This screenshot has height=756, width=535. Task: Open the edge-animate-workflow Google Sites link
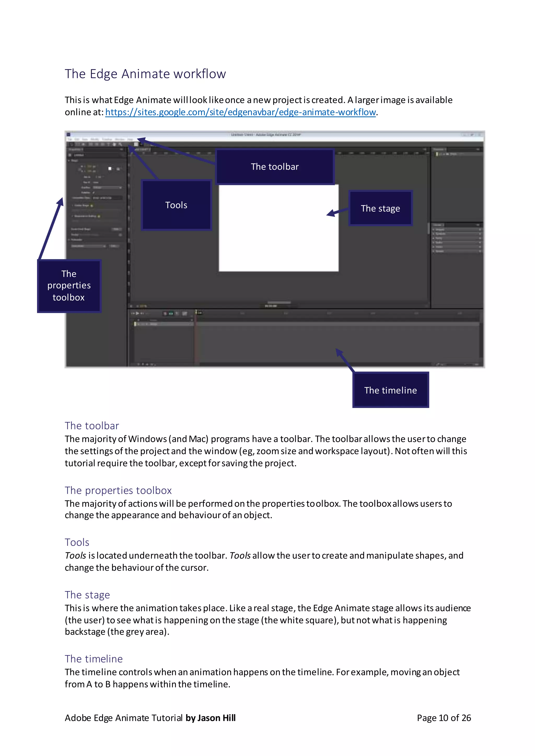point(241,112)
